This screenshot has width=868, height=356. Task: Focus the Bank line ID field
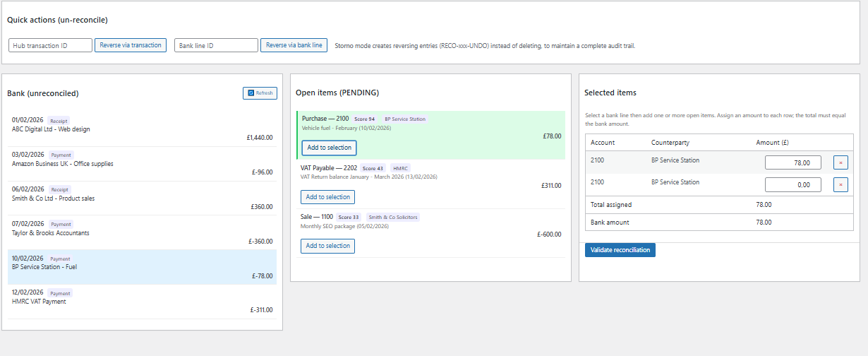[x=216, y=45]
